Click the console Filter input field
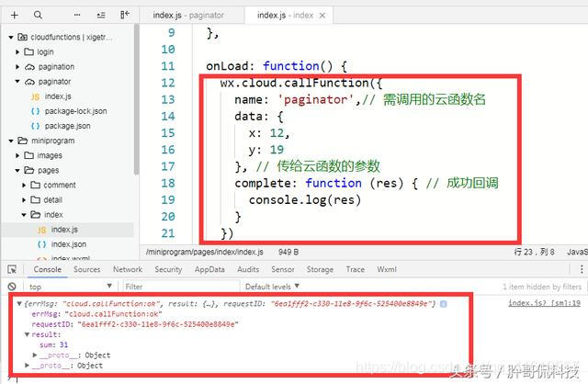This screenshot has height=384, width=588. [x=181, y=287]
